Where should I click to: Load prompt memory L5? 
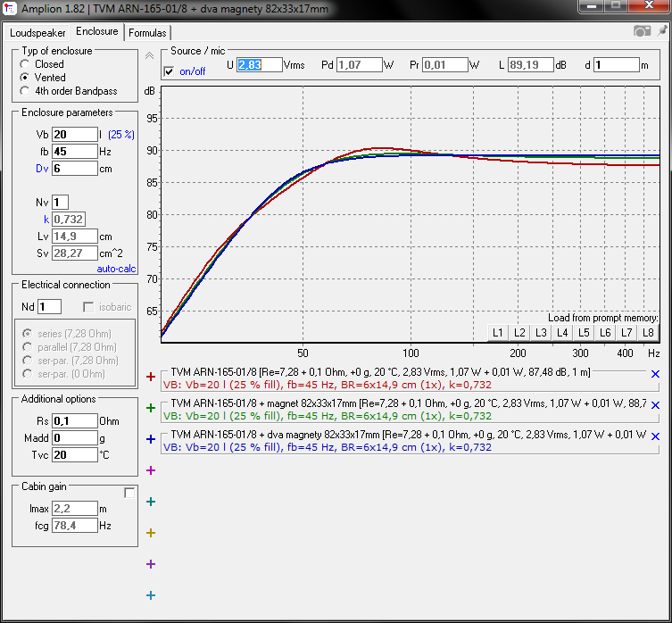click(x=584, y=333)
